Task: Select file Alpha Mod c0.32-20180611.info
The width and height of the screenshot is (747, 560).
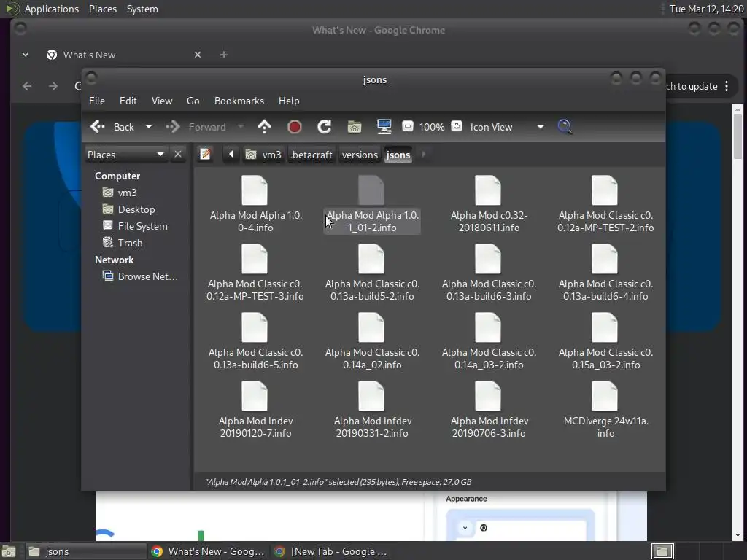Action: pos(488,204)
